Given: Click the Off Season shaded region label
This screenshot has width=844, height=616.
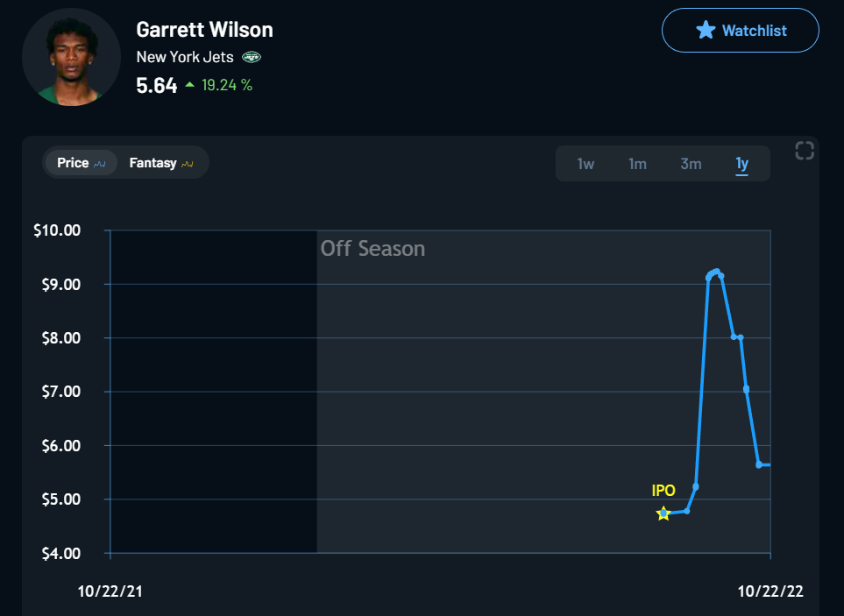Looking at the screenshot, I should tap(372, 249).
